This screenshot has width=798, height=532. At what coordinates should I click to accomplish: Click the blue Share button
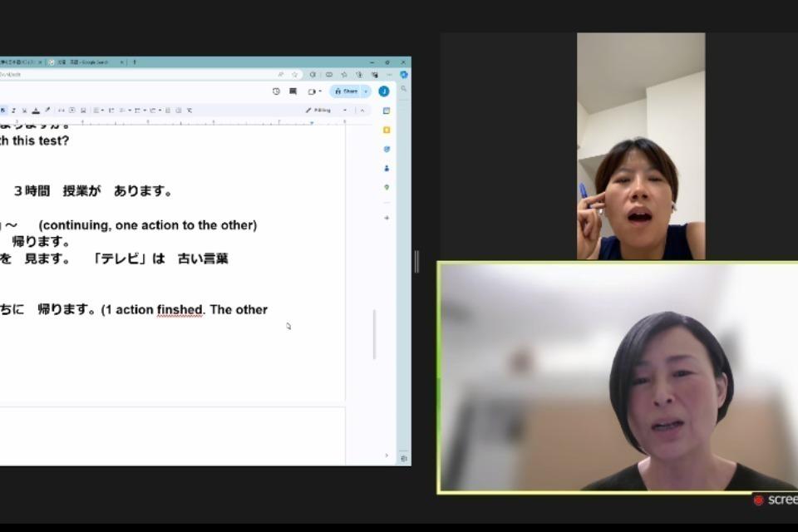(345, 91)
